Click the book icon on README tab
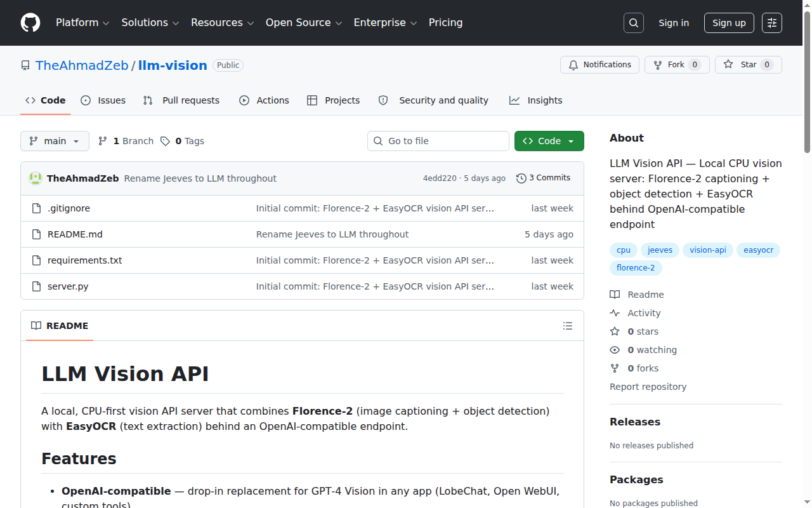Image resolution: width=812 pixels, height=508 pixels. (x=36, y=326)
